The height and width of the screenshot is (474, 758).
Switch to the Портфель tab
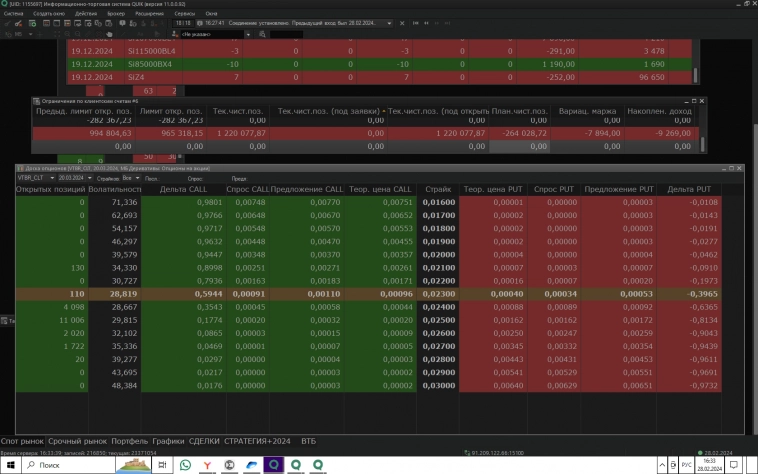[128, 441]
